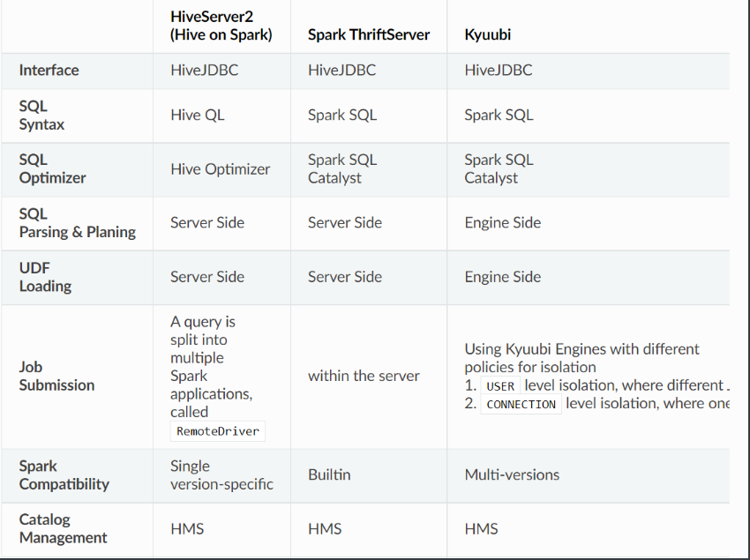Viewport: 750px width, 560px height.
Task: Select the Hive Optimizer cell
Action: pos(220,169)
